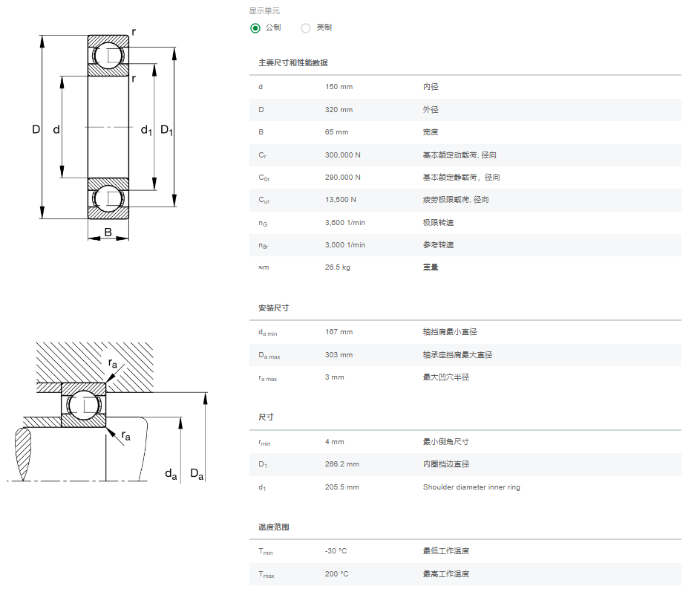This screenshot has height=595, width=700.
Task: Click the 轴挡肩最小直径 label
Action: click(450, 332)
